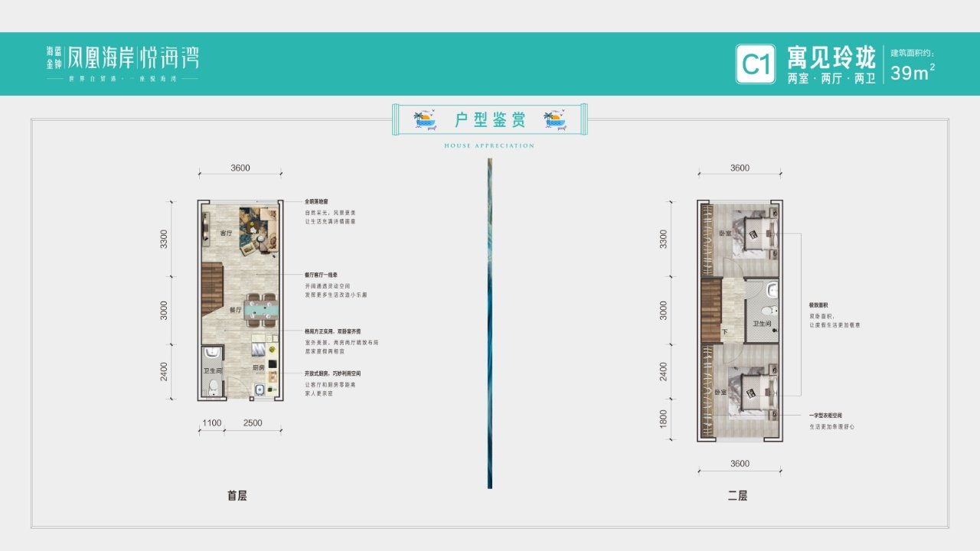
Task: Click the 首层 floor caption
Action: click(x=238, y=496)
